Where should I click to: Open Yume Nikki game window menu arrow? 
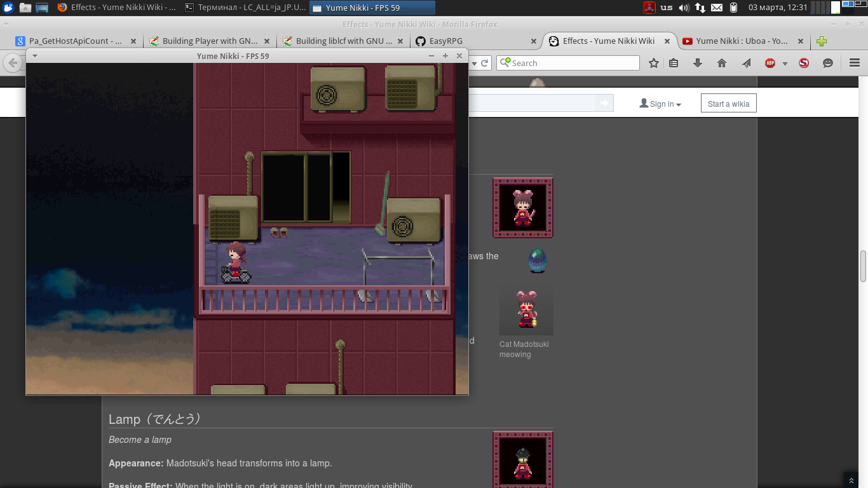coord(35,56)
